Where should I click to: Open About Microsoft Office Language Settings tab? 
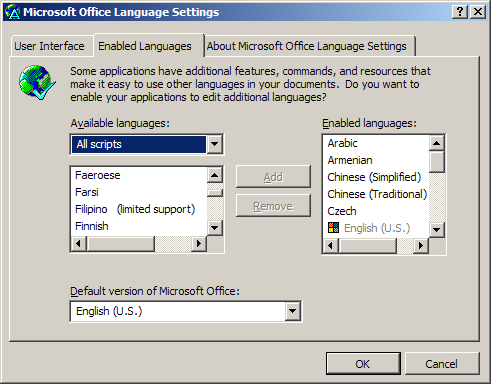coord(307,46)
